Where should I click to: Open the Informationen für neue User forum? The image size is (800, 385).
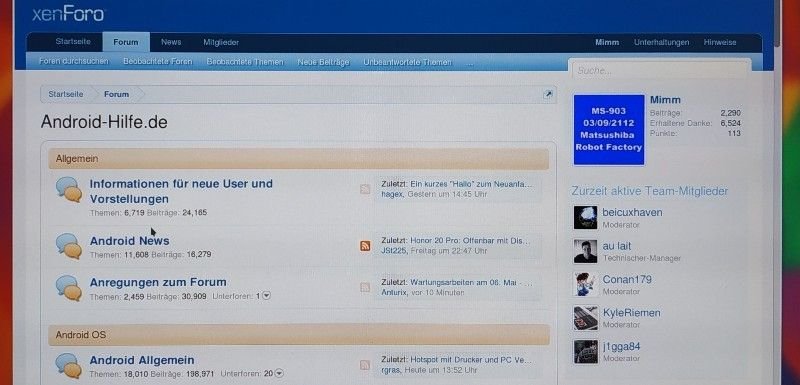pos(181,191)
